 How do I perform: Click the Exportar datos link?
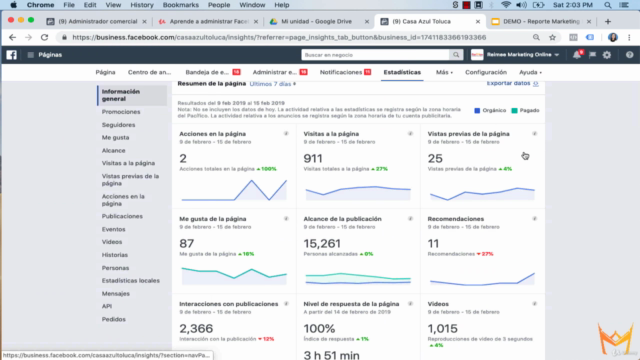click(512, 83)
